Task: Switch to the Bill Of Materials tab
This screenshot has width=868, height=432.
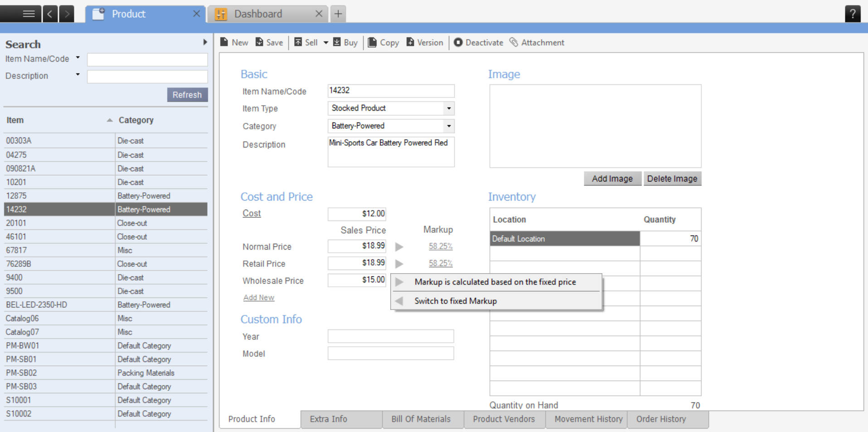Action: point(421,419)
